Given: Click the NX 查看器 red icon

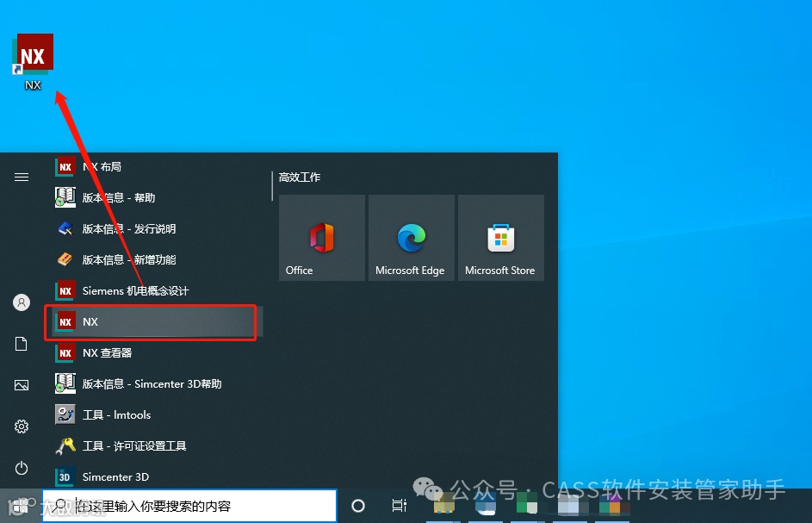Looking at the screenshot, I should pyautogui.click(x=65, y=353).
